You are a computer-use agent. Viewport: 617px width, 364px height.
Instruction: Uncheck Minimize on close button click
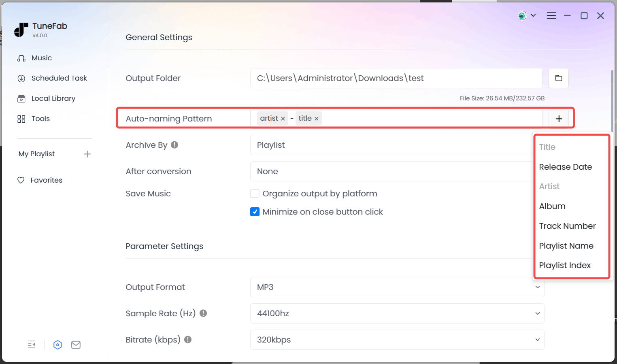[x=255, y=212]
